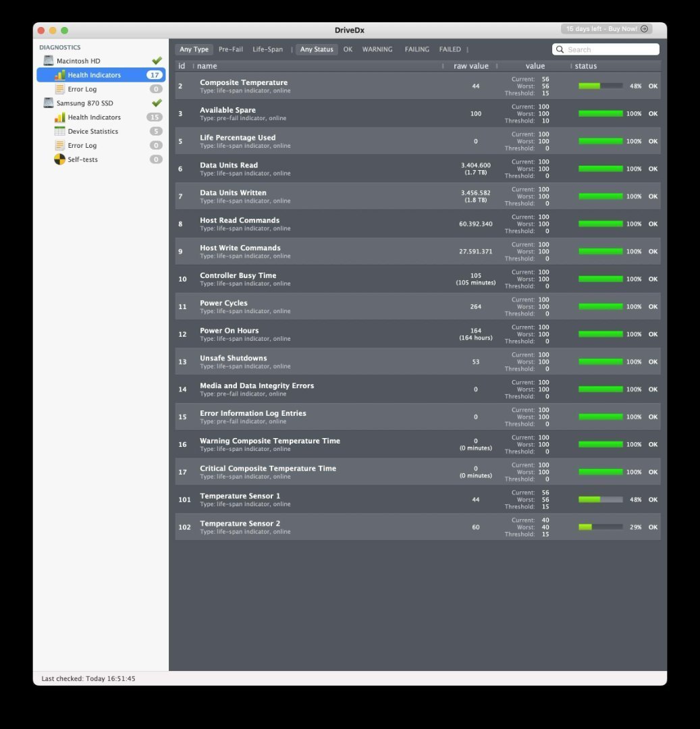Select the Data Units Written row
Viewport: 700px width, 729px height.
click(418, 196)
